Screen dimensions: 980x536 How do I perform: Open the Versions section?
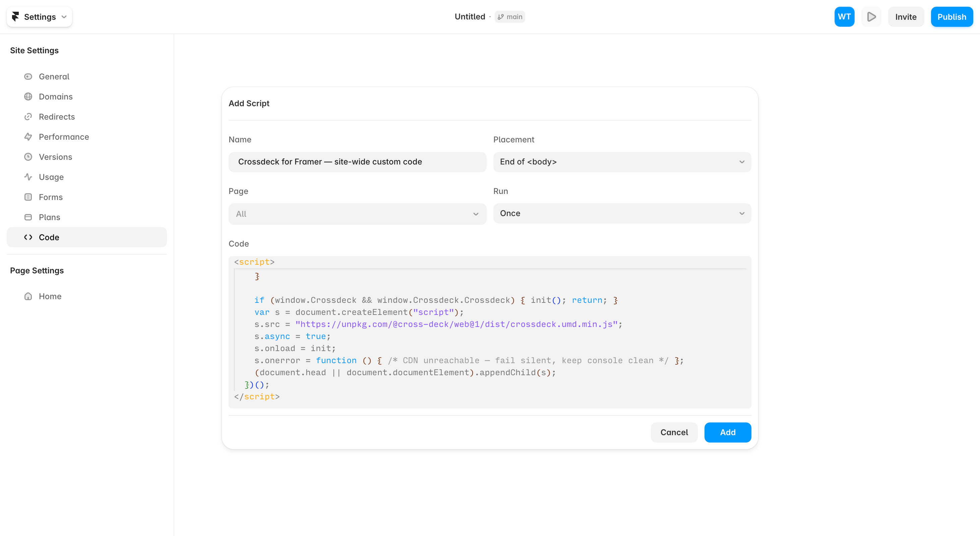[x=87, y=157]
